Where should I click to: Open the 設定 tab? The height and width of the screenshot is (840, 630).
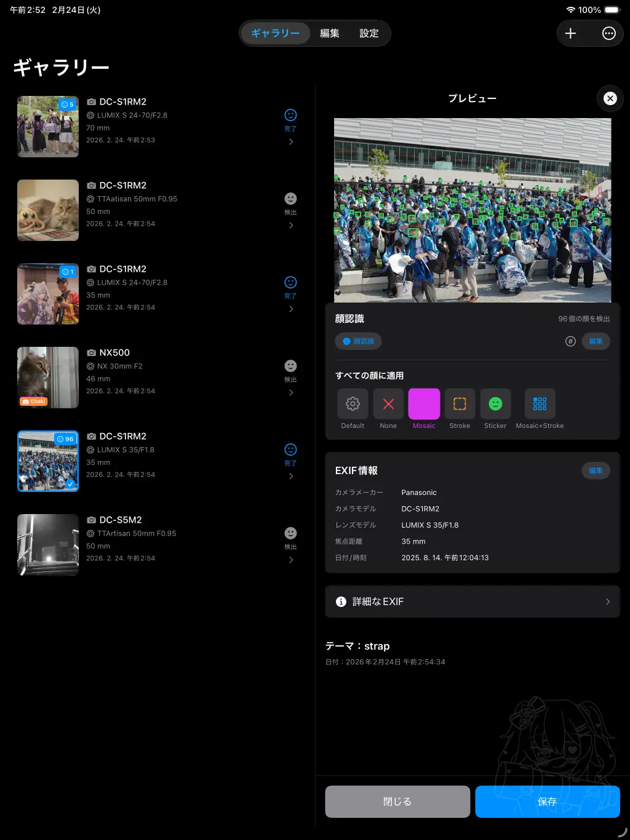369,33
